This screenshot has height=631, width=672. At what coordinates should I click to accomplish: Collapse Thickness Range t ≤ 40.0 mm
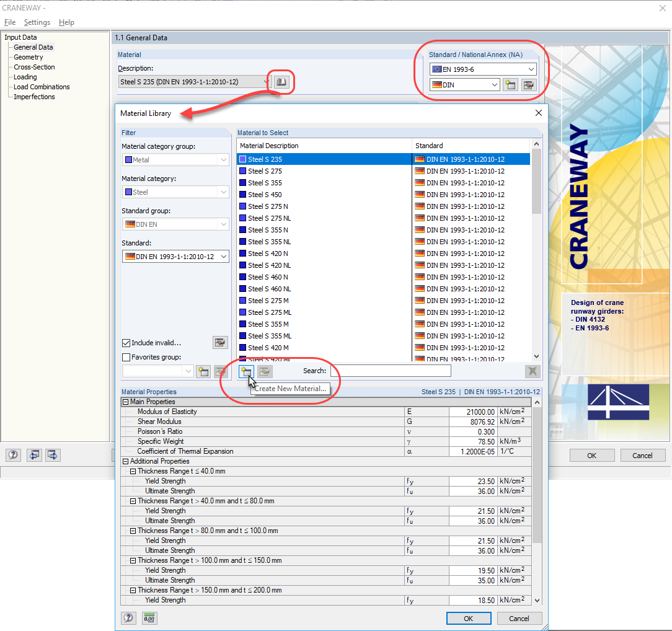133,471
